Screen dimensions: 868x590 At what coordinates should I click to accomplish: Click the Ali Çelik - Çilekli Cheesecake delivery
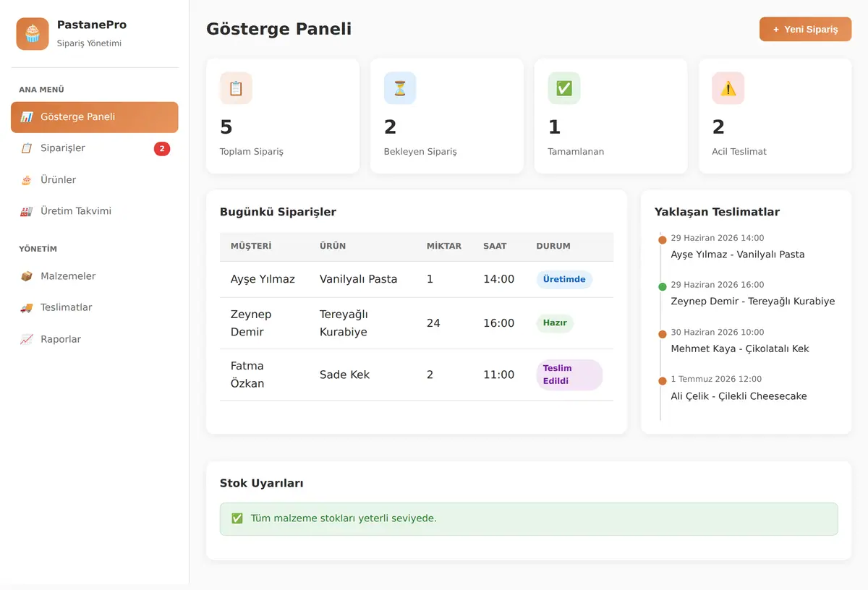coord(739,396)
